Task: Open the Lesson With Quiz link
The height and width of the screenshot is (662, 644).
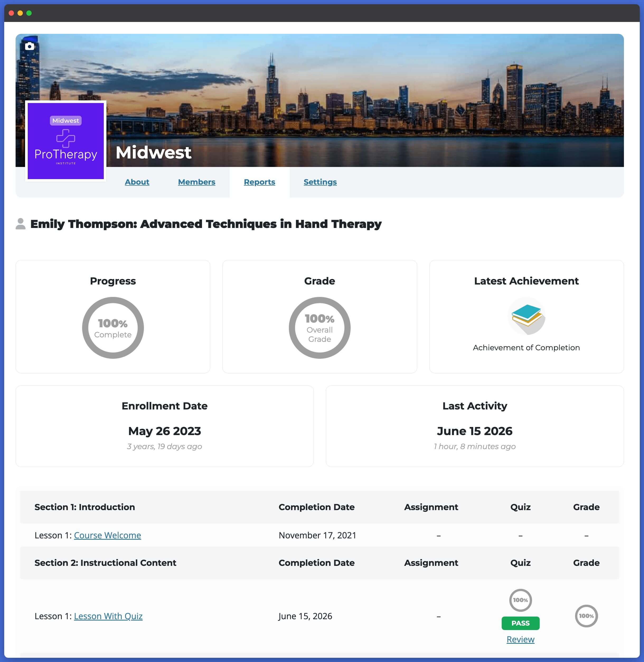Action: tap(108, 616)
